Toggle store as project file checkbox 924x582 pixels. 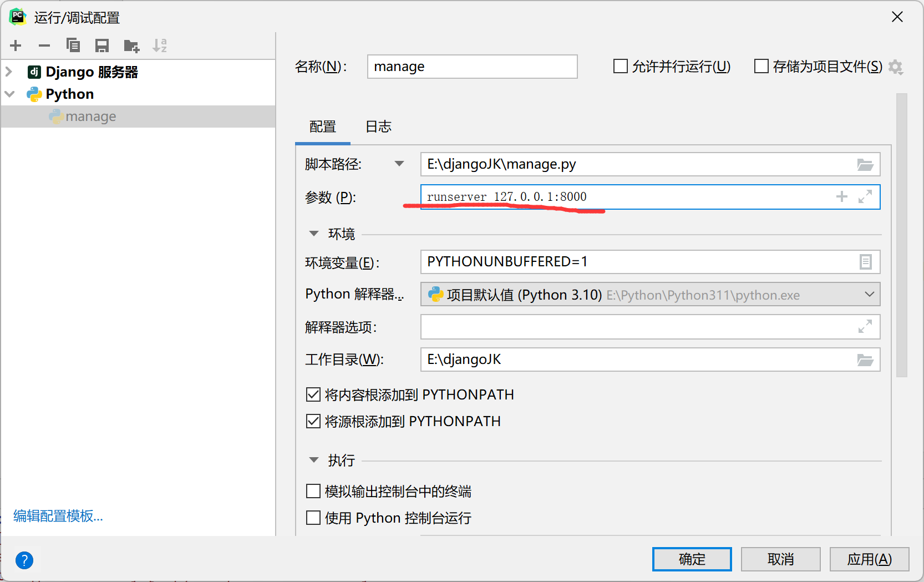[x=761, y=67]
